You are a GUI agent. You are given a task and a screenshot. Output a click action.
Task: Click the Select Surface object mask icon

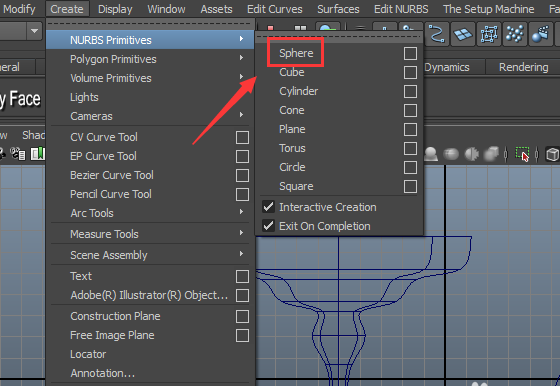pyautogui.click(x=462, y=34)
